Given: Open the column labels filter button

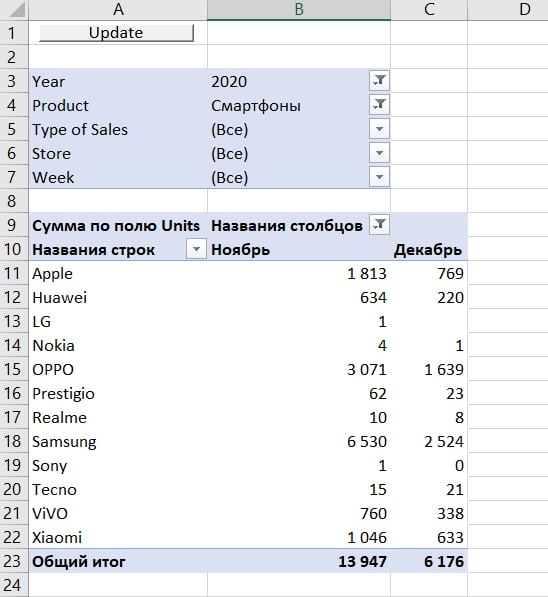Looking at the screenshot, I should [379, 225].
